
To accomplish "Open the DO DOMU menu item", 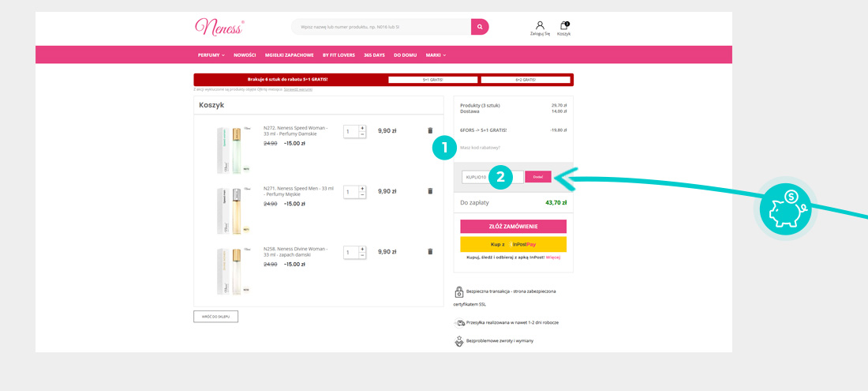I will [405, 55].
